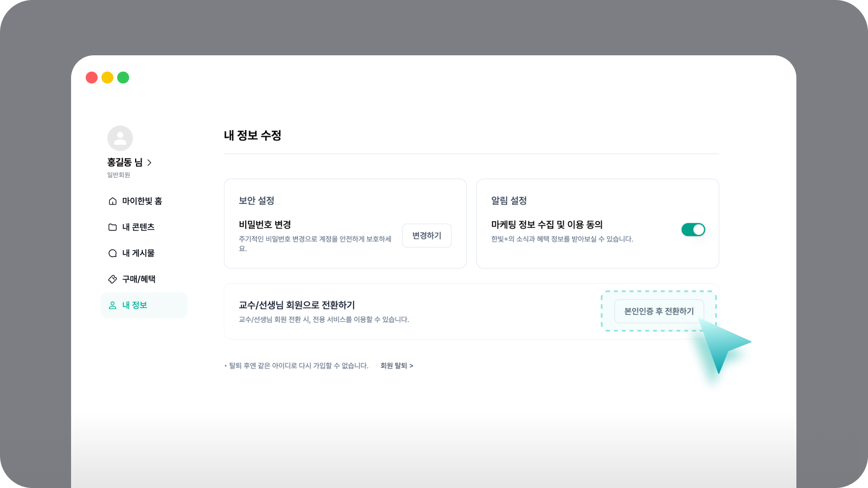
Task: Click the speech bubble icon beside 내 게시물
Action: point(112,253)
